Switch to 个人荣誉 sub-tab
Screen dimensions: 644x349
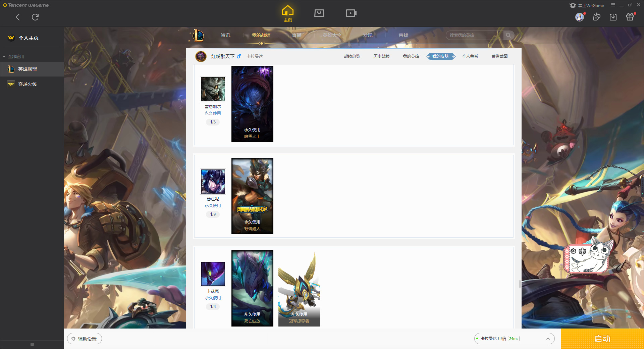point(470,56)
